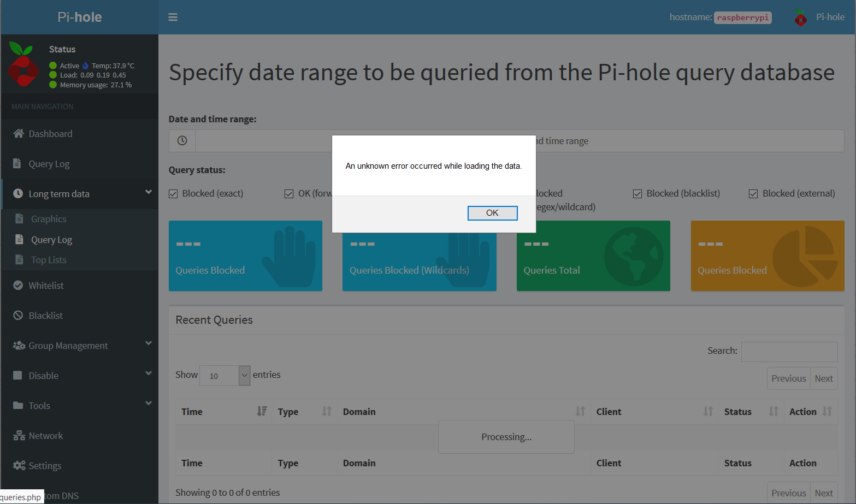Open Network using its network icon
Viewport: 856px width, 504px height.
(x=18, y=435)
